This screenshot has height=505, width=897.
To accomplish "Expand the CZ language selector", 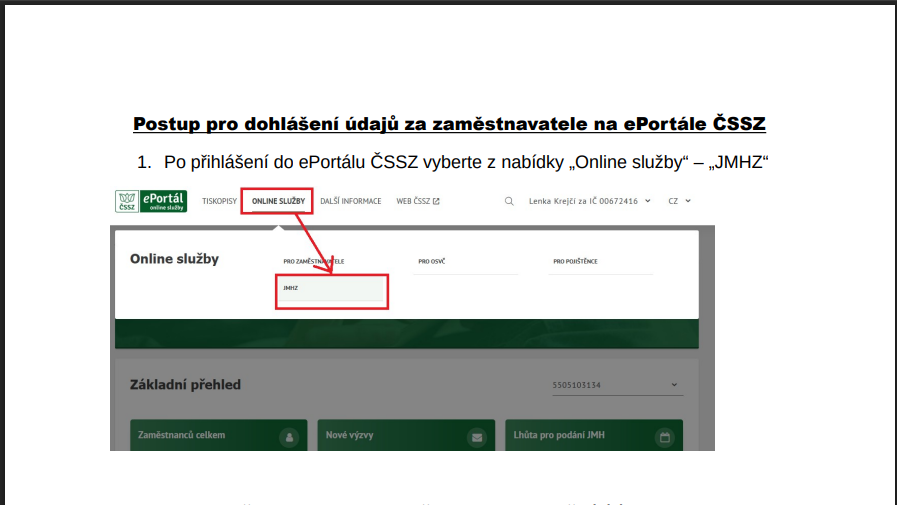I will [679, 201].
